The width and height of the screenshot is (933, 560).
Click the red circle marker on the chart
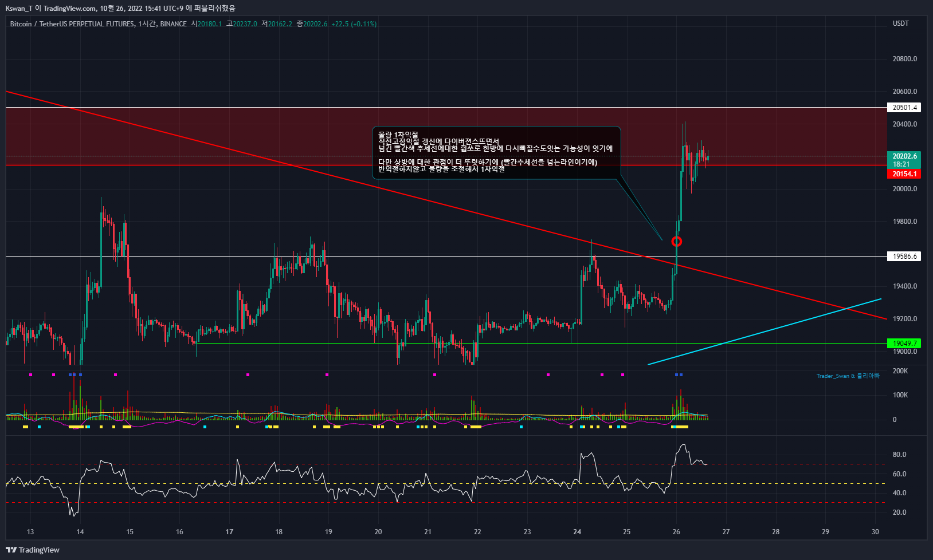click(676, 242)
